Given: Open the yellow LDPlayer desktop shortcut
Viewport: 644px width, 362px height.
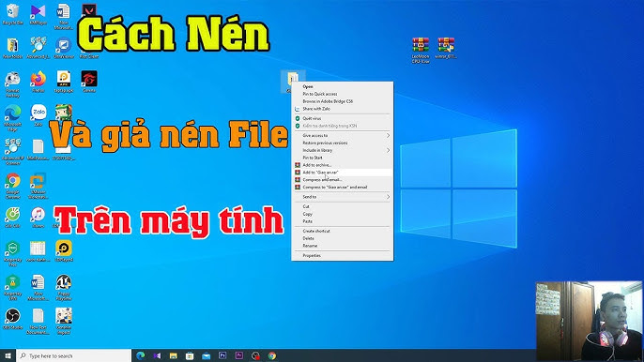Looking at the screenshot, I should [64, 251].
